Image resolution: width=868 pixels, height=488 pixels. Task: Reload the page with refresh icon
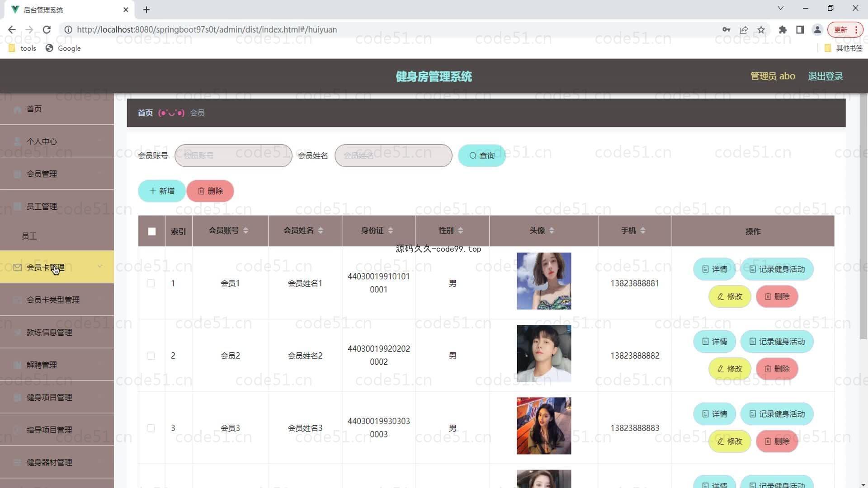click(x=47, y=30)
